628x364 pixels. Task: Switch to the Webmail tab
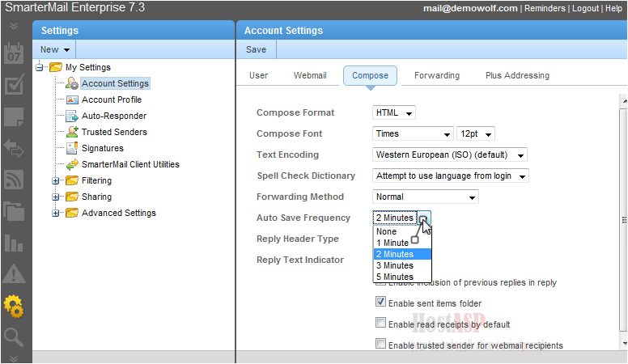(x=310, y=75)
